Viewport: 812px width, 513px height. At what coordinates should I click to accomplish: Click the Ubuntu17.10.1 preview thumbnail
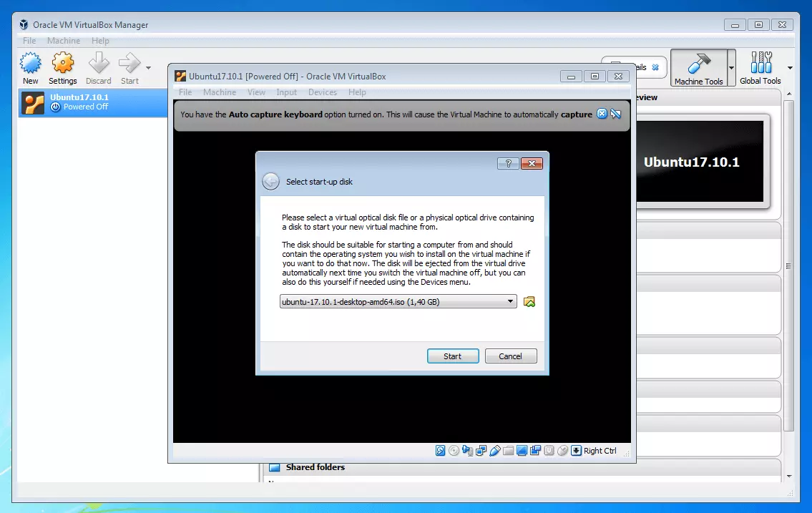(700, 162)
